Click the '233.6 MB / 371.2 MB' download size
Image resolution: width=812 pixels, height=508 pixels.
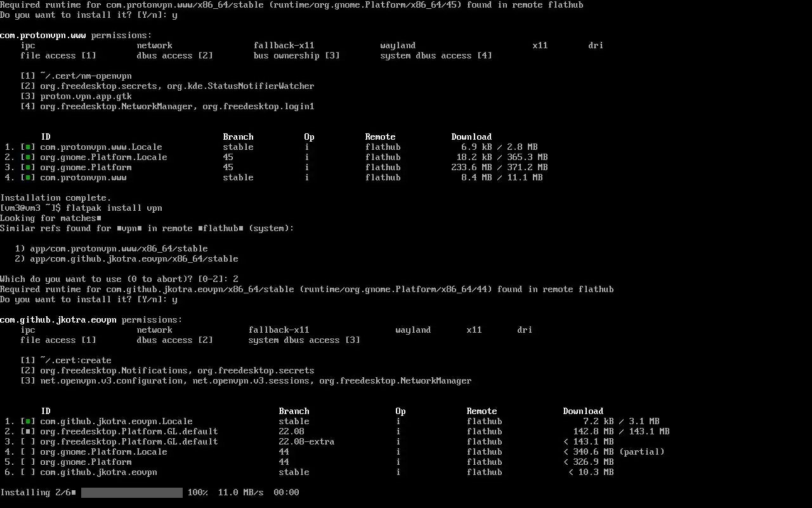point(500,168)
